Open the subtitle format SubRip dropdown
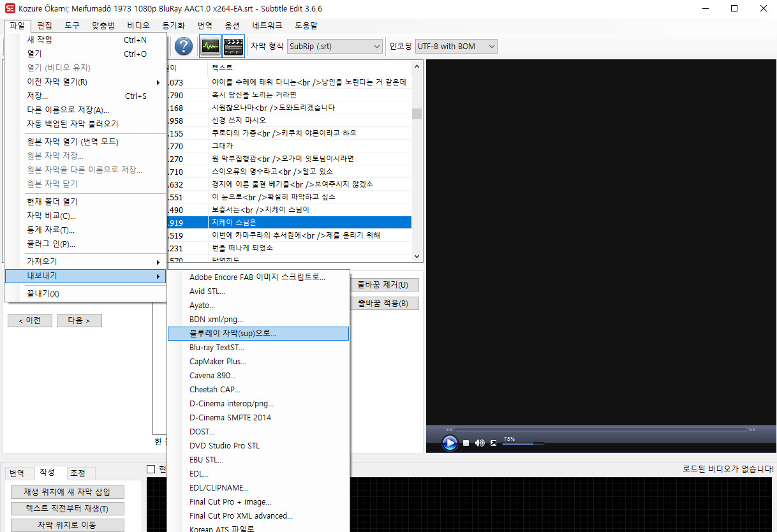 pos(334,46)
